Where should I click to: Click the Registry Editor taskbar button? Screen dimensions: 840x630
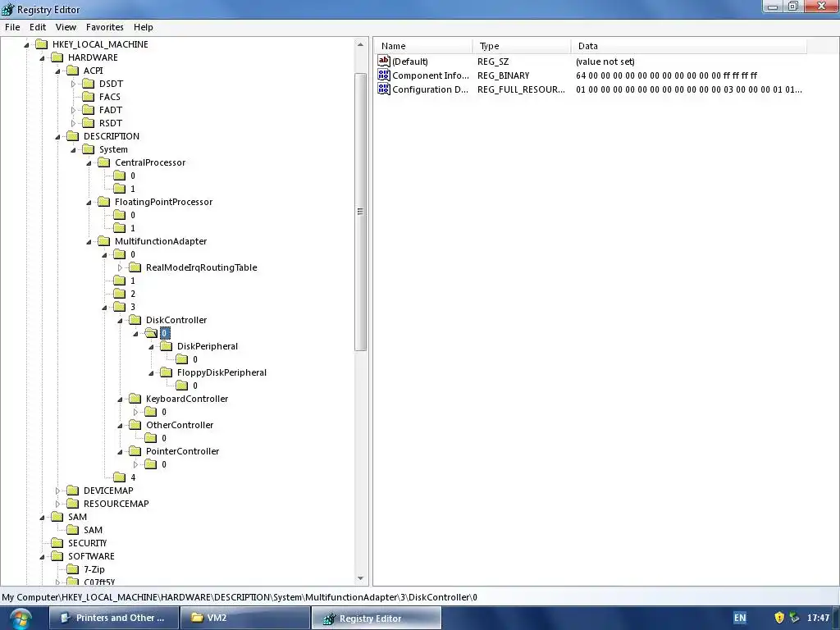pos(376,618)
